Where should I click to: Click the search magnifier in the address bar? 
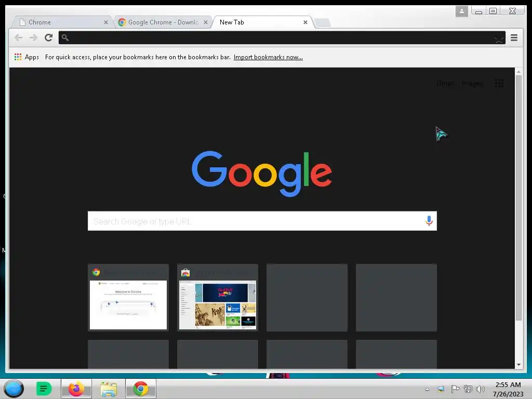tap(65, 37)
